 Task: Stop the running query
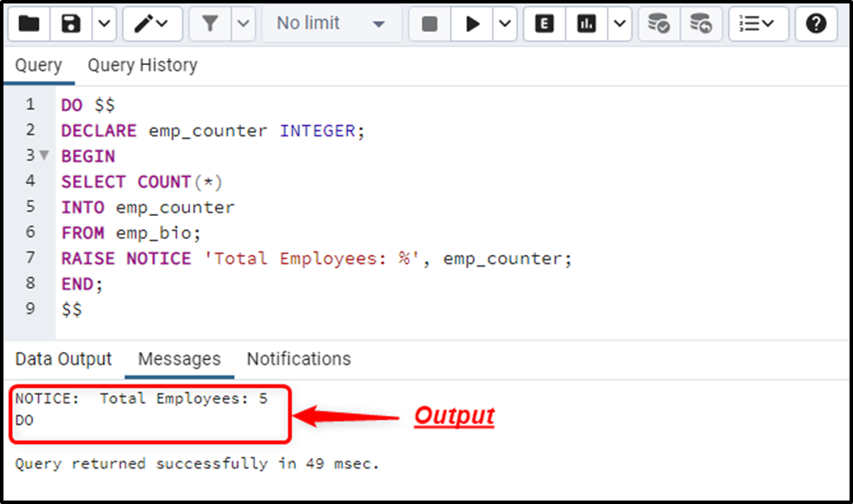[430, 24]
